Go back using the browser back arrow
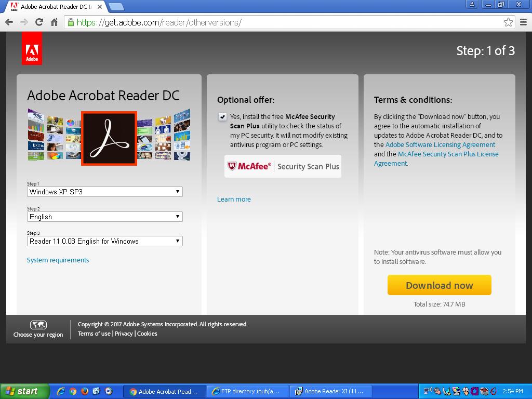The height and width of the screenshot is (399, 532). click(x=9, y=22)
